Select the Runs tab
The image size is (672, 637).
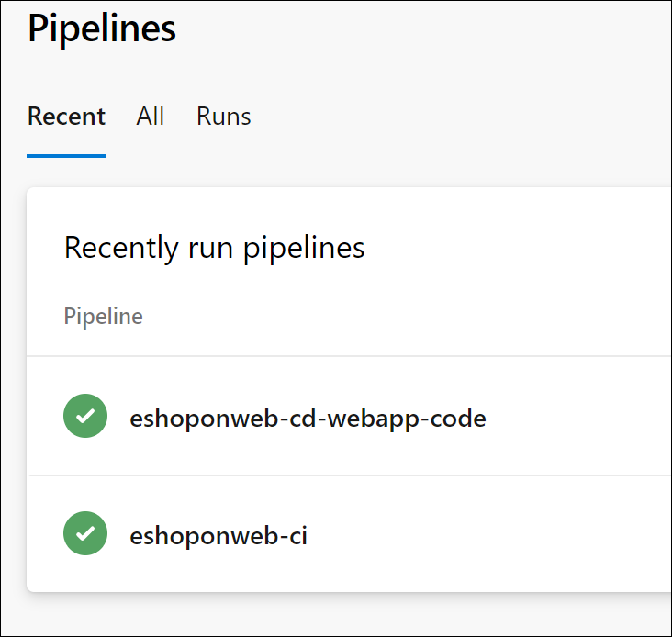coord(223,117)
